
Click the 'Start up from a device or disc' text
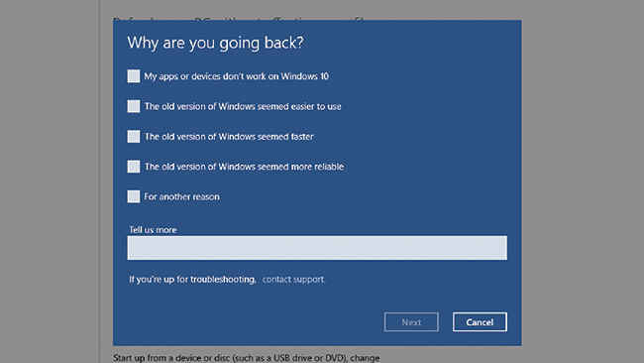247,358
